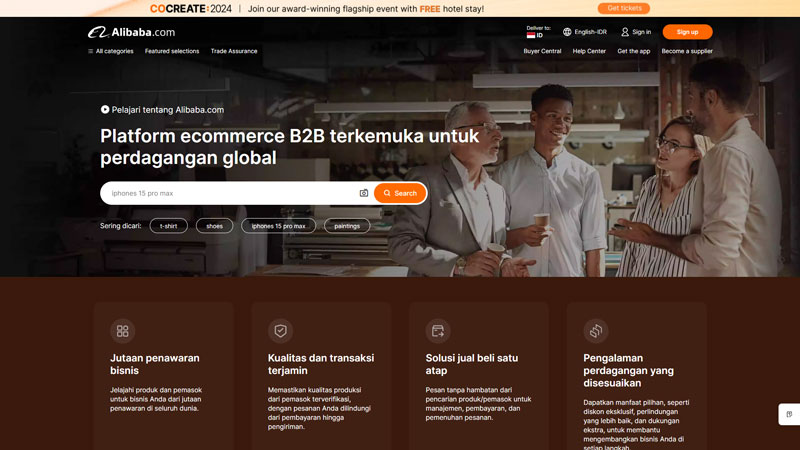Screen dimensions: 800x450
Task: Click the Solusi jual beli satu atap heading
Action: tap(471, 364)
